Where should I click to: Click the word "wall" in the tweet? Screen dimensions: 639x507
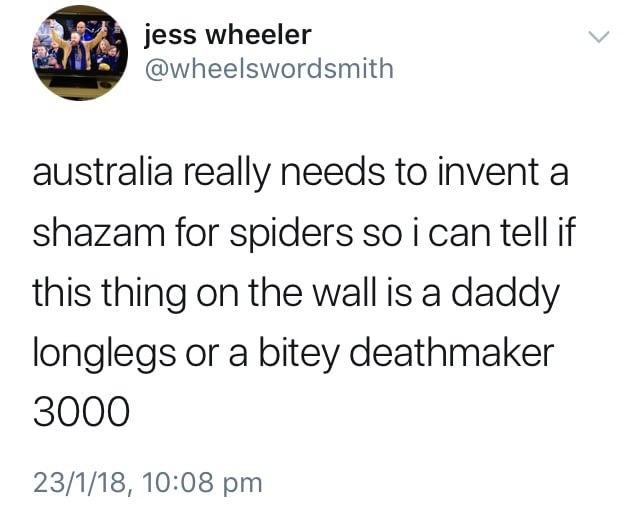[344, 293]
